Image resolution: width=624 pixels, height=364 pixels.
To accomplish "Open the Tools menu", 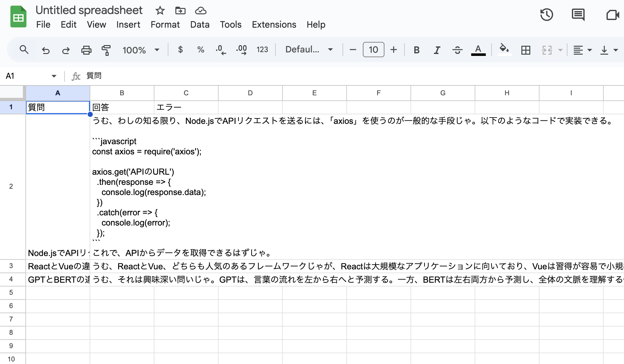I will (231, 24).
